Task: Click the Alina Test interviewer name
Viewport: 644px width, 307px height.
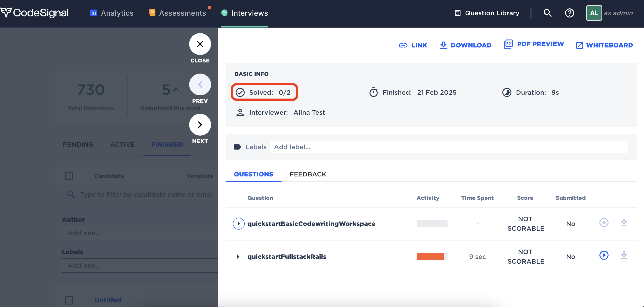Action: 309,113
